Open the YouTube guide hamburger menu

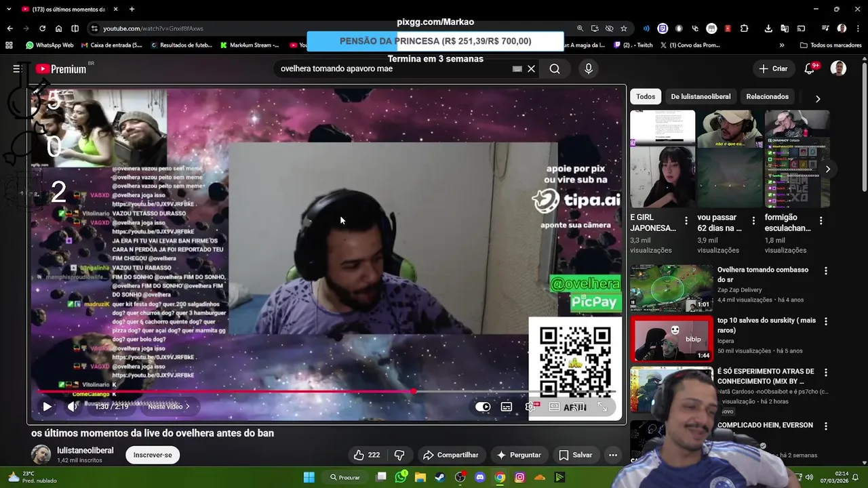[x=17, y=68]
